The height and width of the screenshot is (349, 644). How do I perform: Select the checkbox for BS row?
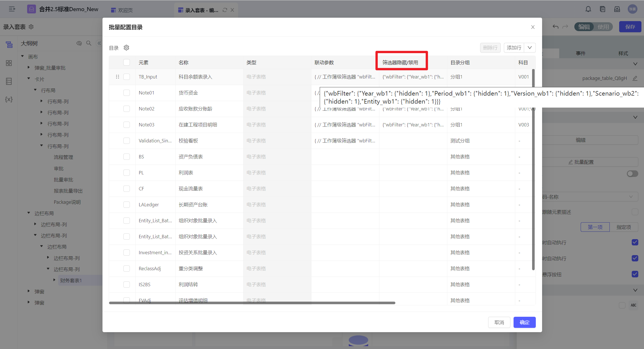126,157
